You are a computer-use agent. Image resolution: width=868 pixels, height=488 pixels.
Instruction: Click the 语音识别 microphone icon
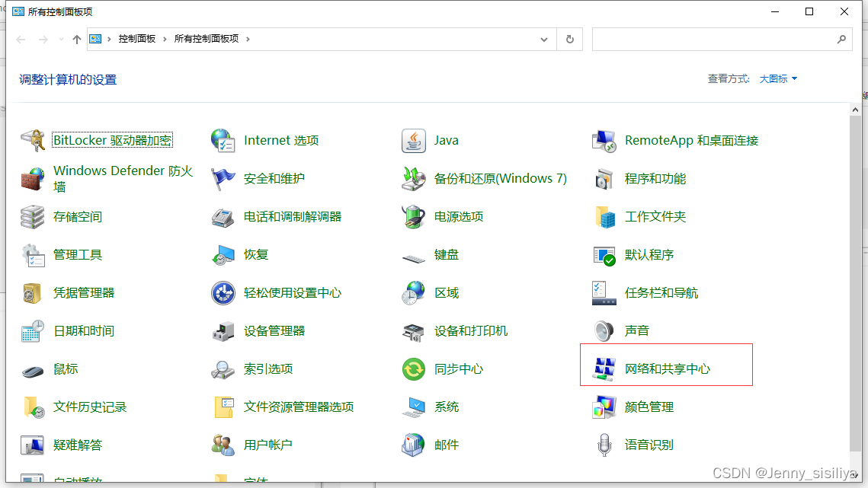tap(604, 445)
